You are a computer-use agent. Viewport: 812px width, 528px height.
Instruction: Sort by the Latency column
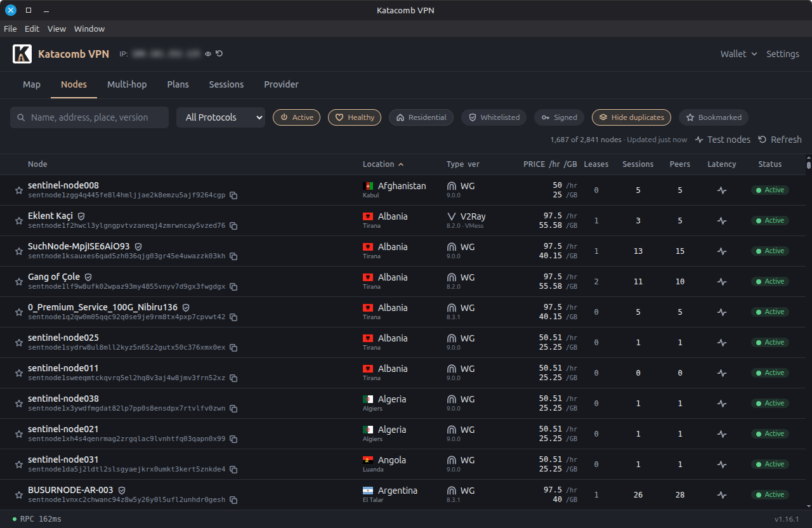point(722,164)
